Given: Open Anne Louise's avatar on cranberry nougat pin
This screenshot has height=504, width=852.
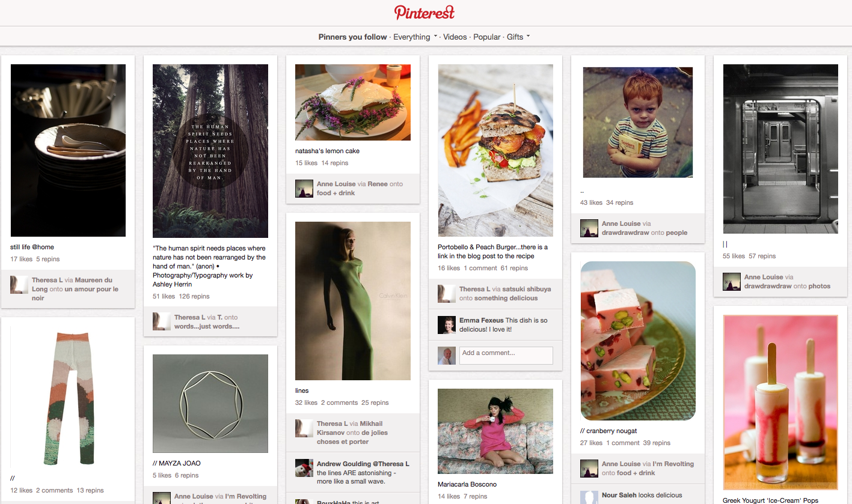Looking at the screenshot, I should [589, 469].
